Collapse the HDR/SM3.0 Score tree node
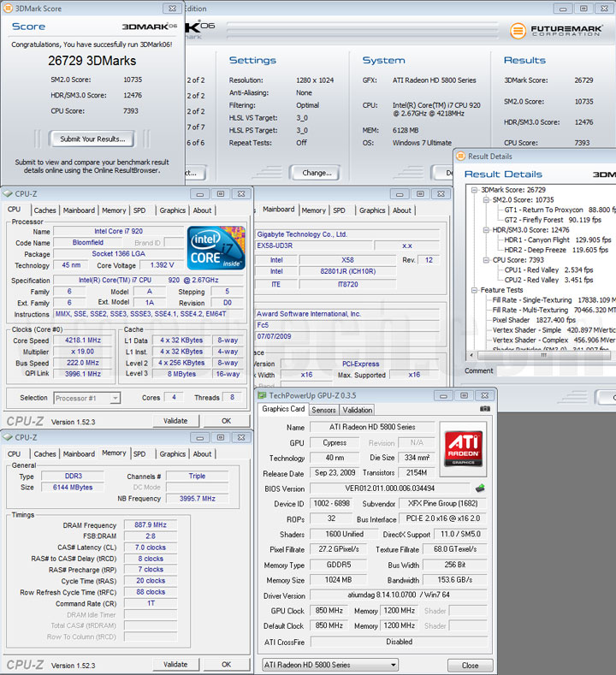 click(x=486, y=230)
